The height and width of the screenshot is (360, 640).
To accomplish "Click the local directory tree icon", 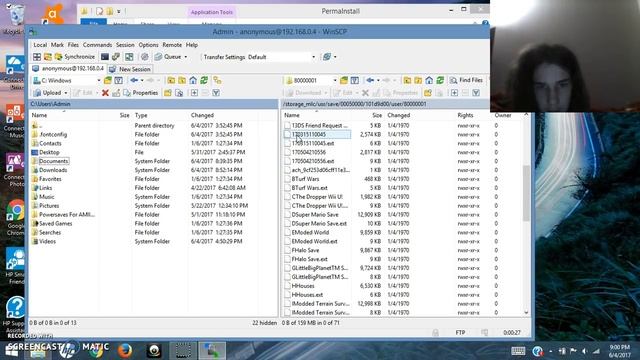I will point(217,80).
